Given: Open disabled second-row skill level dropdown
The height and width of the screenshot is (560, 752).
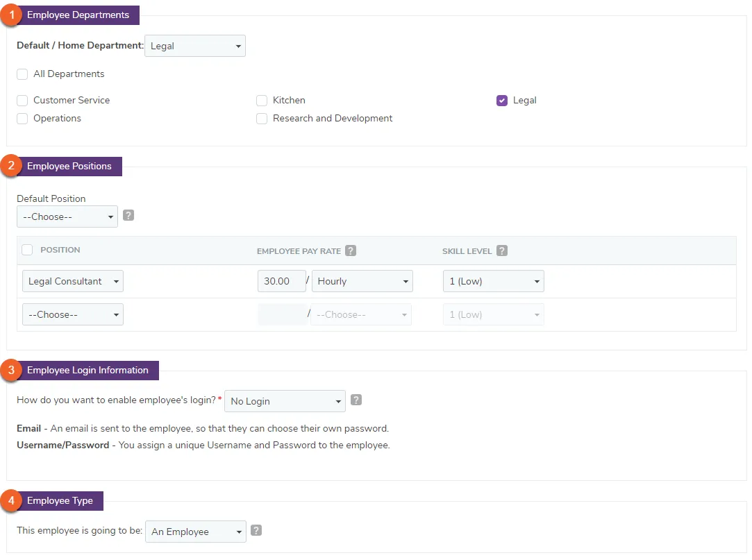Looking at the screenshot, I should [x=494, y=314].
